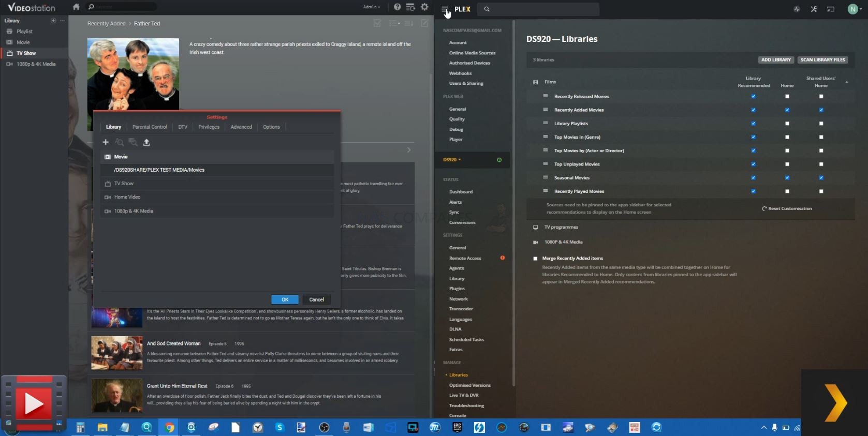Open the Admin user dropdown in Video Station
The image size is (868, 436).
tap(372, 7)
